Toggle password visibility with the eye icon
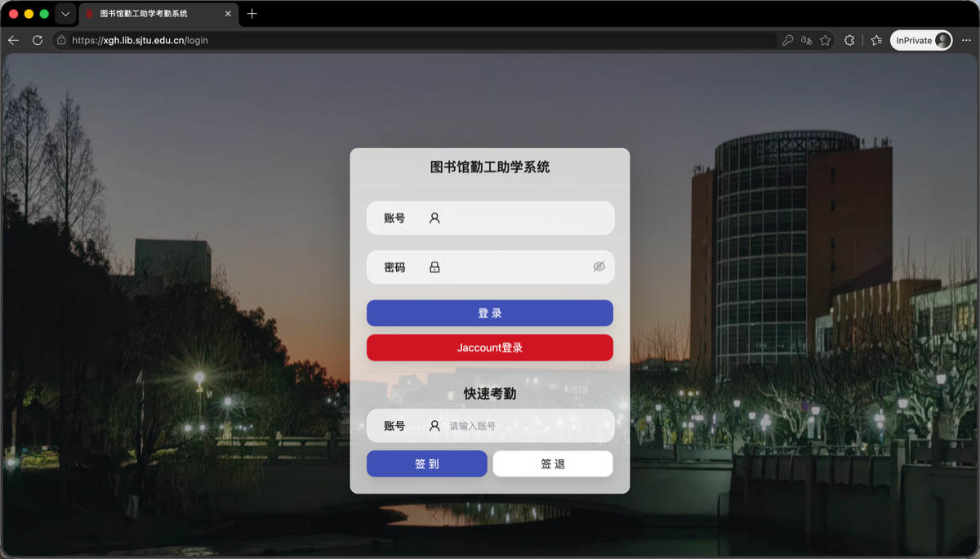The image size is (980, 559). 599,267
